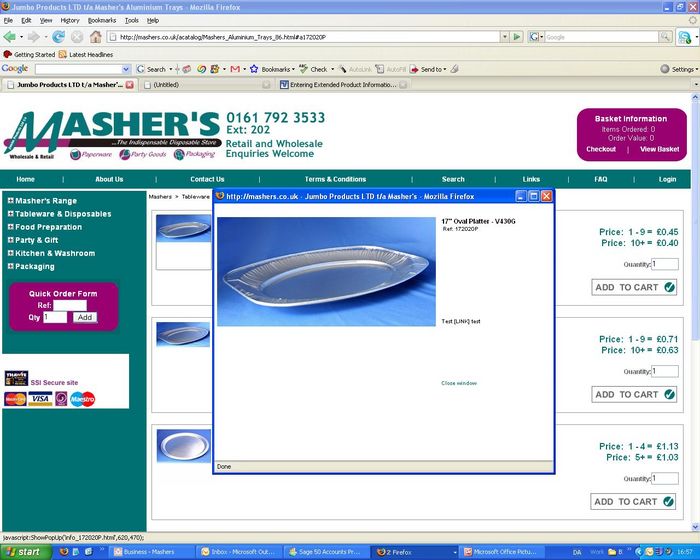Expand the Kitchen & Washroom category
Screen dimensions: 700x560
10,253
